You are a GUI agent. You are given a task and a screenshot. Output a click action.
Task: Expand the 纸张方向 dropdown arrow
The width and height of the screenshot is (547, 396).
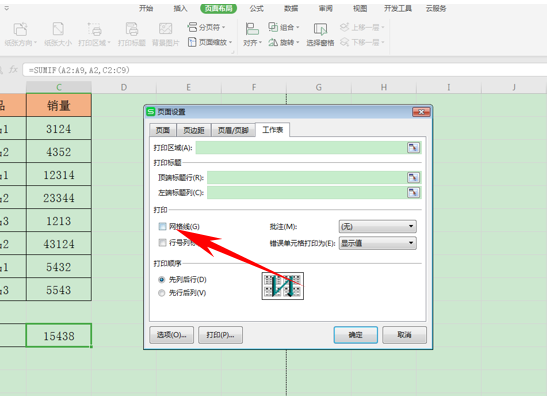[35, 43]
